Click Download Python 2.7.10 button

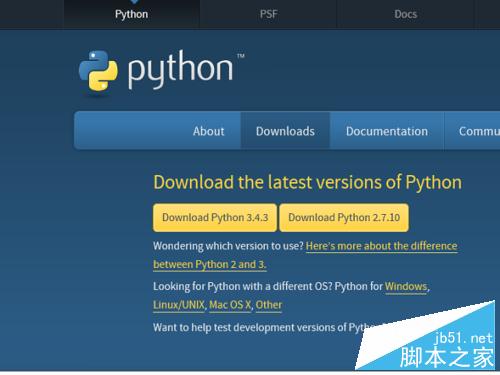point(344,217)
